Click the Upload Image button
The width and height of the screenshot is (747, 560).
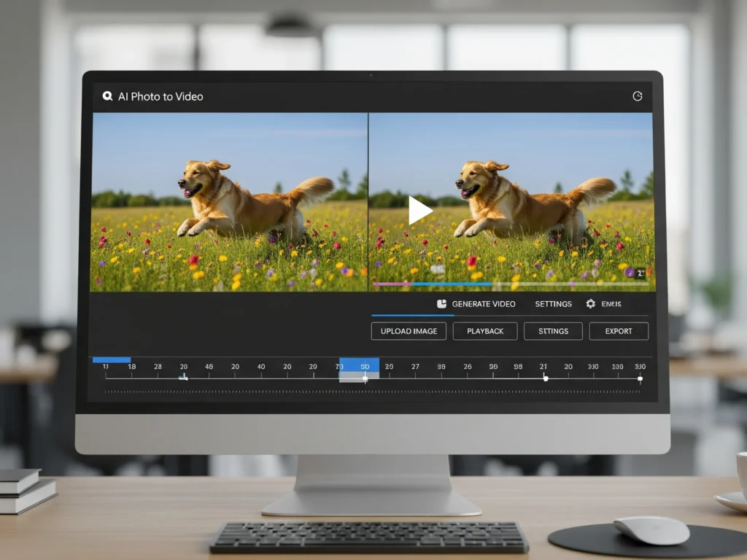point(409,331)
